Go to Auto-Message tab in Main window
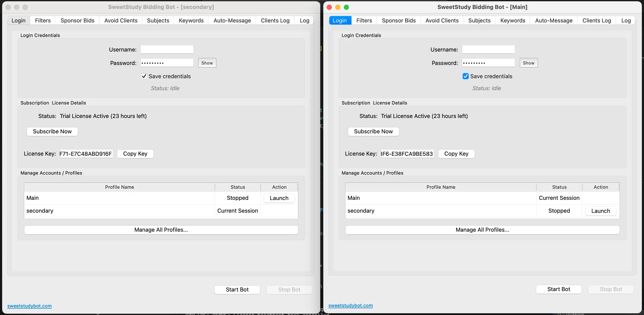644x315 pixels. (x=554, y=21)
